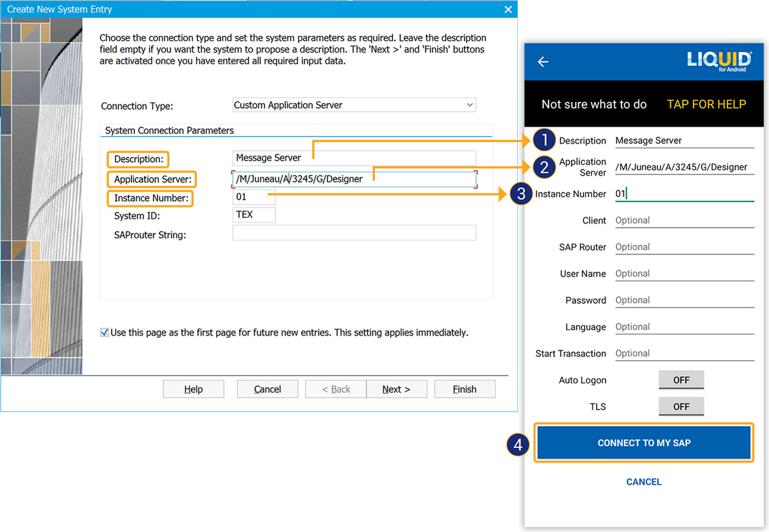Click the System ID field containing TEX
769x532 pixels.
tap(254, 215)
